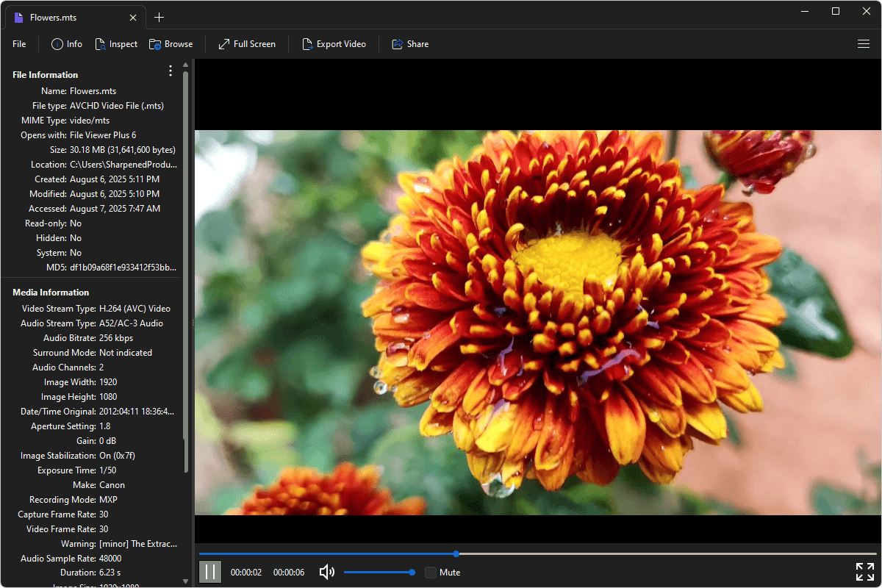This screenshot has height=588, width=882.
Task: Click the panel splitter handle beside the info panel
Action: point(193,323)
